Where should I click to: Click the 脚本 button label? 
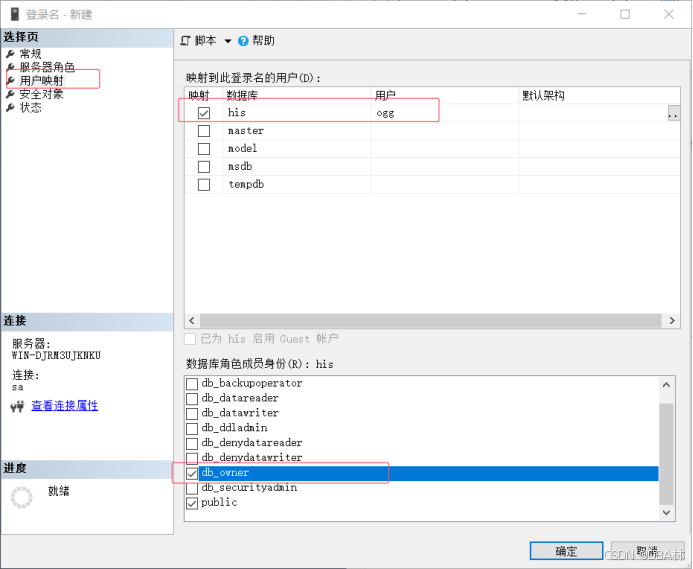[x=206, y=41]
